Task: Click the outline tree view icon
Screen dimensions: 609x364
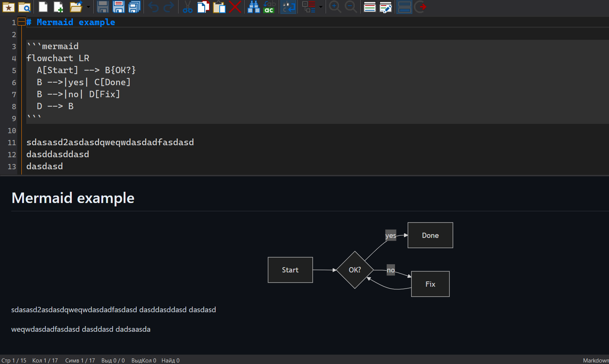Action: coord(309,7)
